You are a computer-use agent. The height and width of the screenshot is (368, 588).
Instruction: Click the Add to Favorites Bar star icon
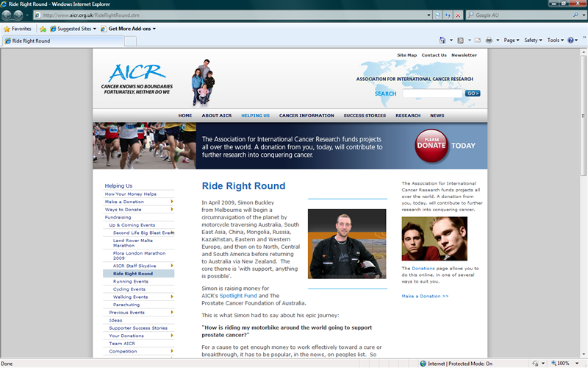[x=43, y=29]
